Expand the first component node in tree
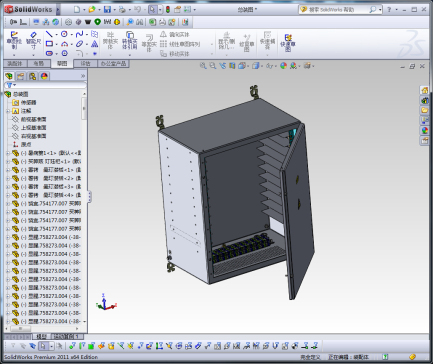Viewport: 433px width, 364px height. point(8,153)
